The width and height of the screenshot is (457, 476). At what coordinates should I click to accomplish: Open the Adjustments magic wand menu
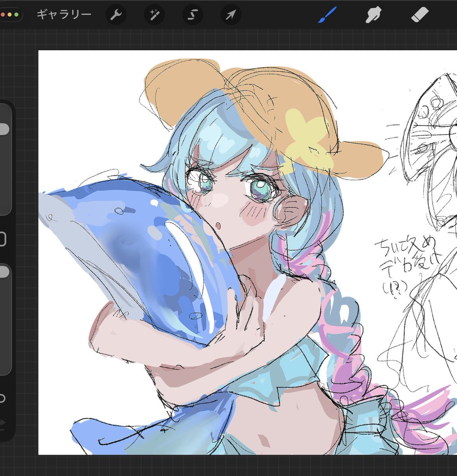tap(154, 15)
